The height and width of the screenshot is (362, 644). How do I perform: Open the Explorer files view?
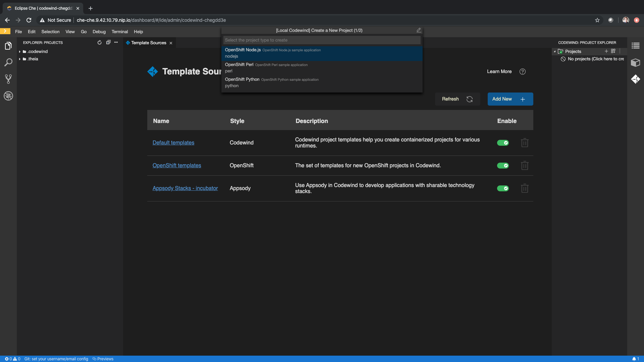(8, 46)
